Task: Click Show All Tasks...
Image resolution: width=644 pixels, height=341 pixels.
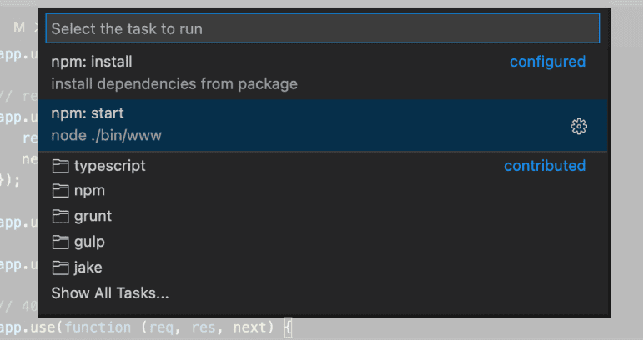Action: pos(109,293)
